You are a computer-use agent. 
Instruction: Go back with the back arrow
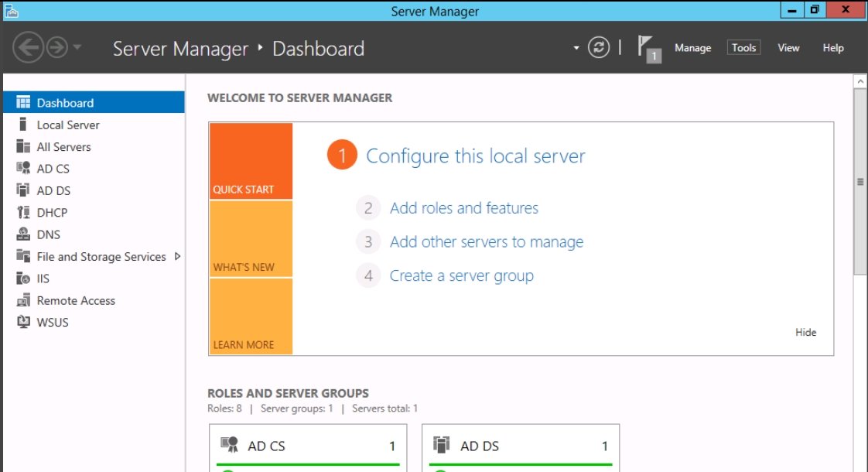[x=28, y=48]
